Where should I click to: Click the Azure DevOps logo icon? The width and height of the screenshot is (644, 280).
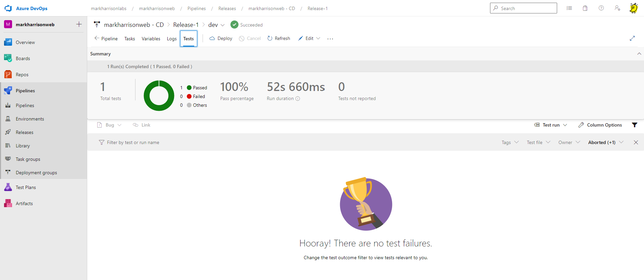click(8, 8)
